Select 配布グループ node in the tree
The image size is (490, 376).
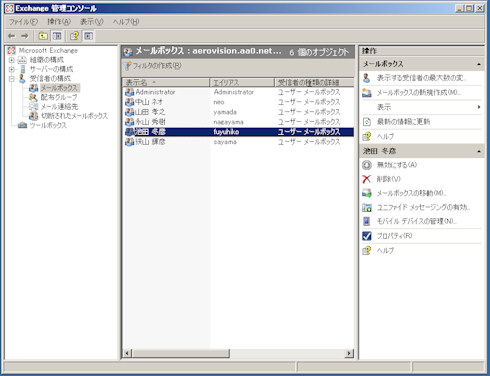59,97
